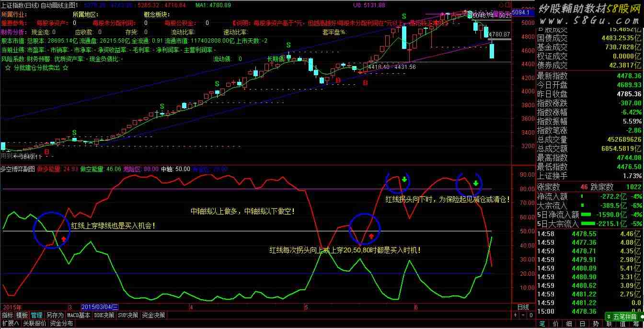Click the 5日净流入额 row label
Screen dimensions: 644x329
click(558, 215)
